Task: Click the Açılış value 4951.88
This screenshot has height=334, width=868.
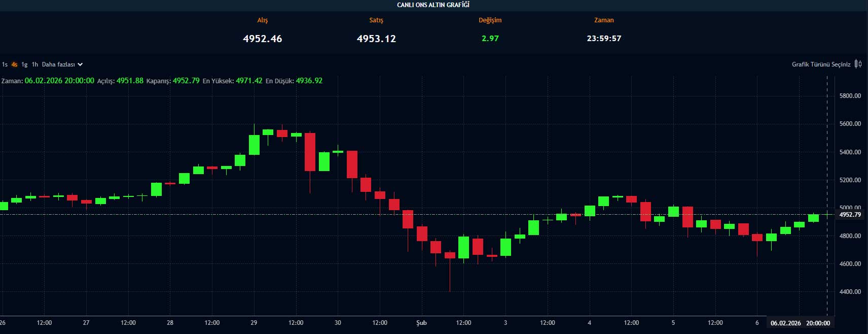Action: click(130, 81)
